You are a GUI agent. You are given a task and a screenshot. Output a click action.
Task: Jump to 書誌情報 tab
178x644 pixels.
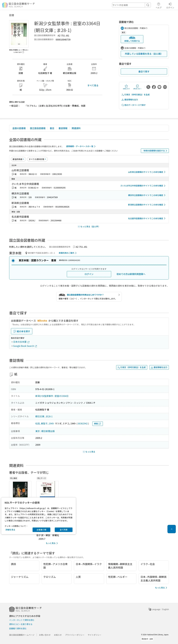click(63, 128)
